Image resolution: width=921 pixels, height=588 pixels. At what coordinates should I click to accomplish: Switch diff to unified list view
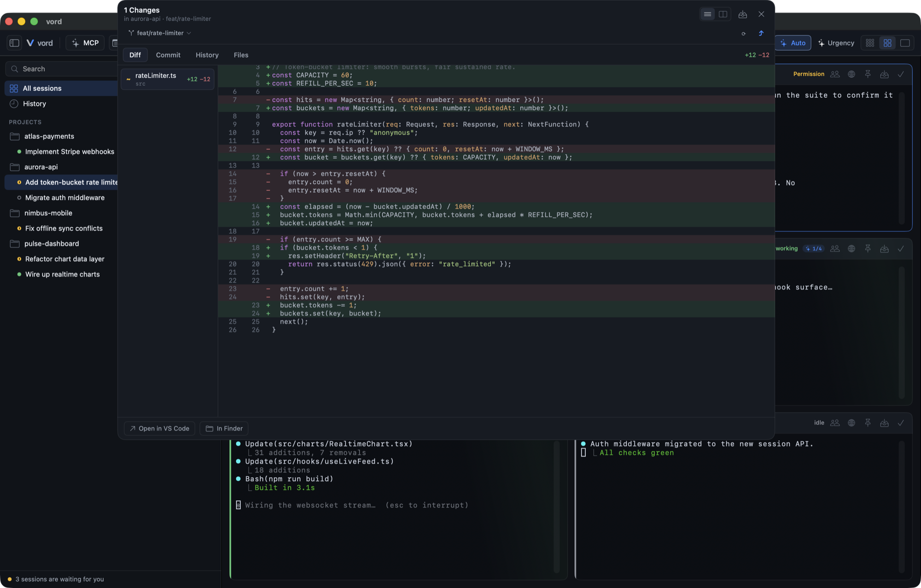[707, 14]
